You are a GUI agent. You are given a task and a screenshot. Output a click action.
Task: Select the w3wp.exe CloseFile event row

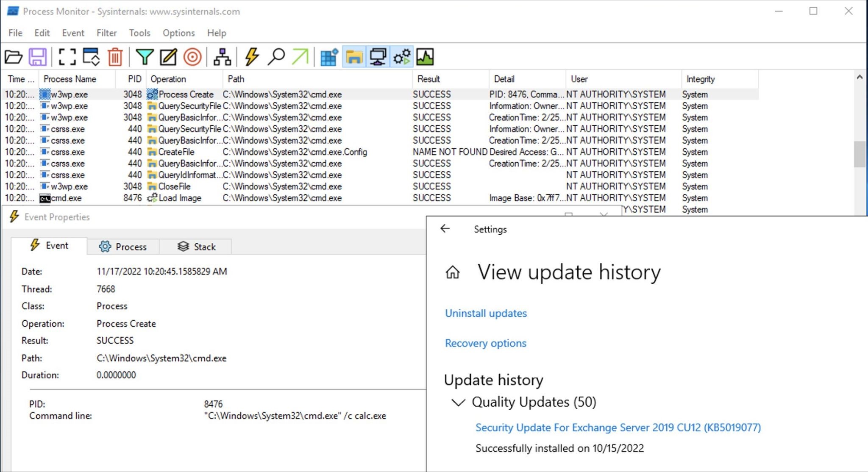[x=380, y=186]
